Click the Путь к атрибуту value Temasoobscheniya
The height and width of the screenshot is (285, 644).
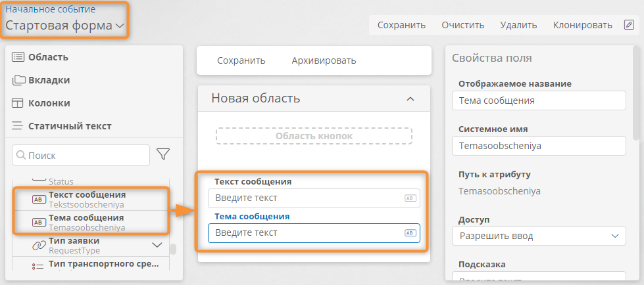[499, 191]
